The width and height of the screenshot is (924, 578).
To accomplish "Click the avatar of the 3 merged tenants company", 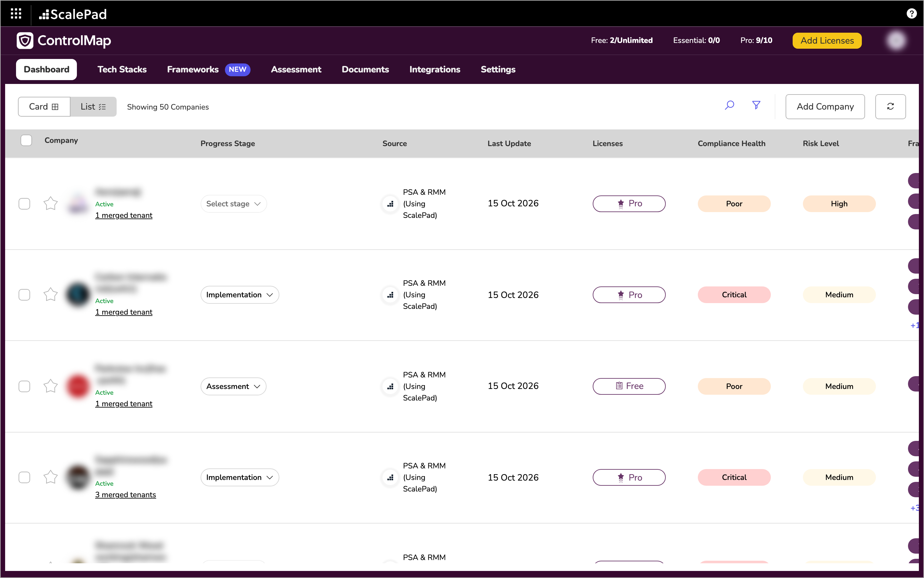I will click(78, 477).
